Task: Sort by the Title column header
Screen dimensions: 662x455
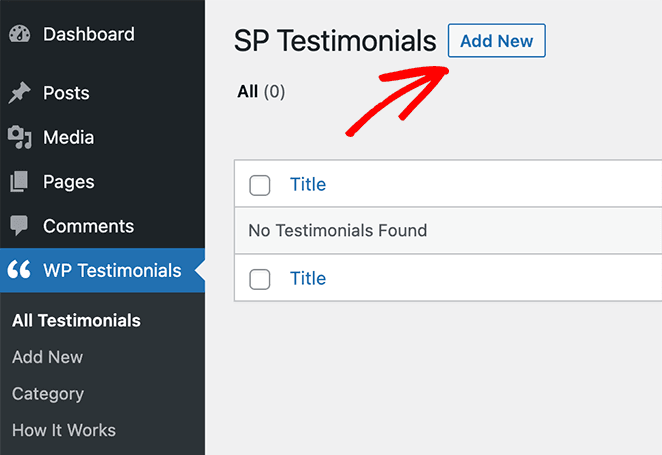Action: click(308, 184)
